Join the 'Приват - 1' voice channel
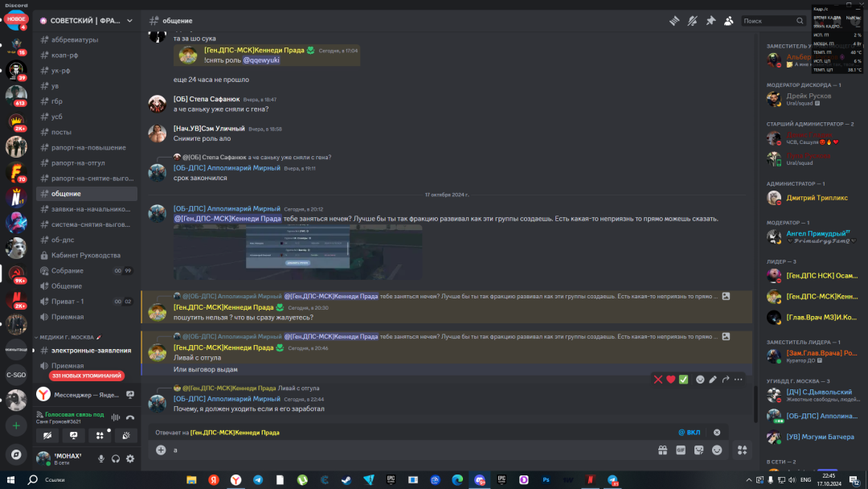The height and width of the screenshot is (489, 868). click(87, 302)
